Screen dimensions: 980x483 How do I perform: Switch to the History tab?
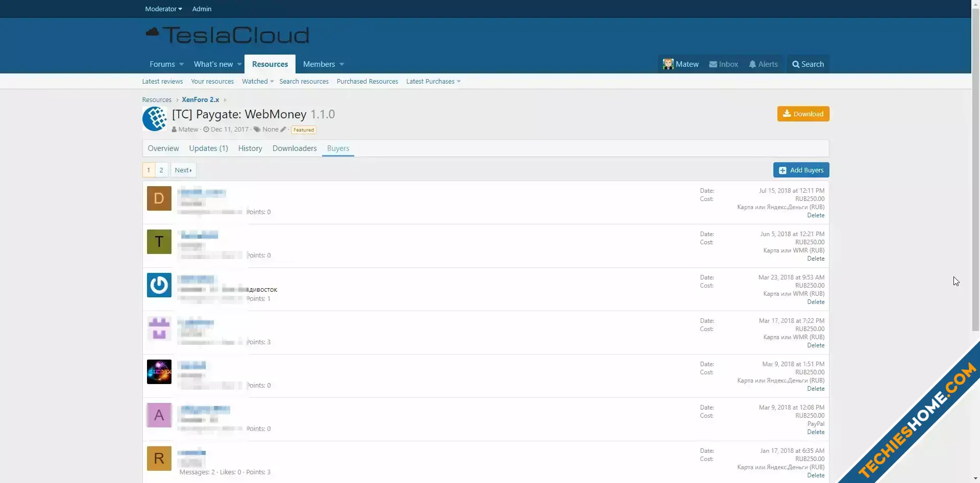[x=250, y=148]
